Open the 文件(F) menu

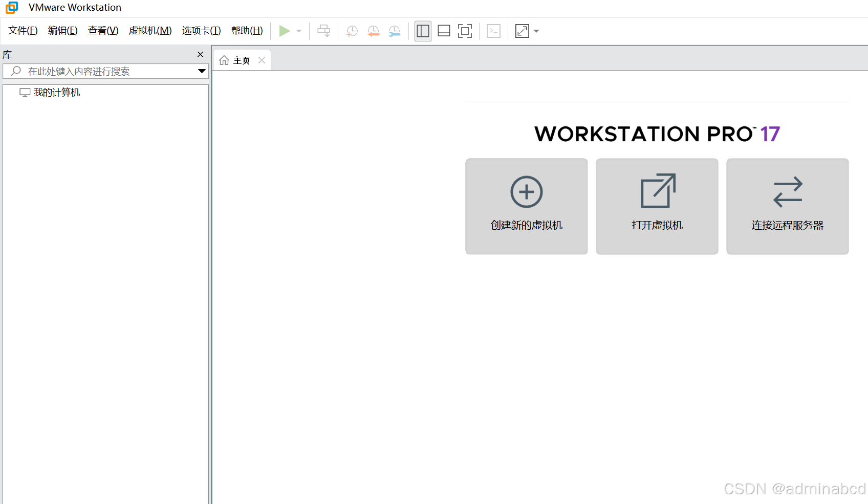[23, 31]
